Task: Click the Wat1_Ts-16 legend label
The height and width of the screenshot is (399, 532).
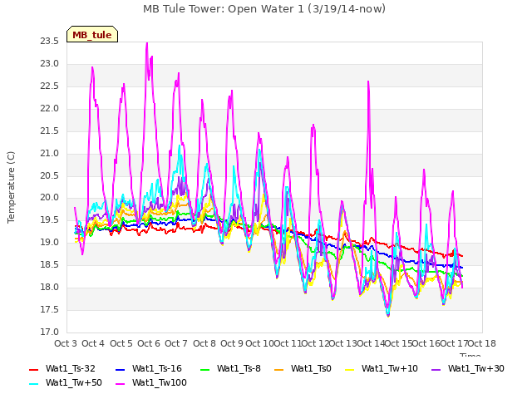Action: tap(157, 369)
